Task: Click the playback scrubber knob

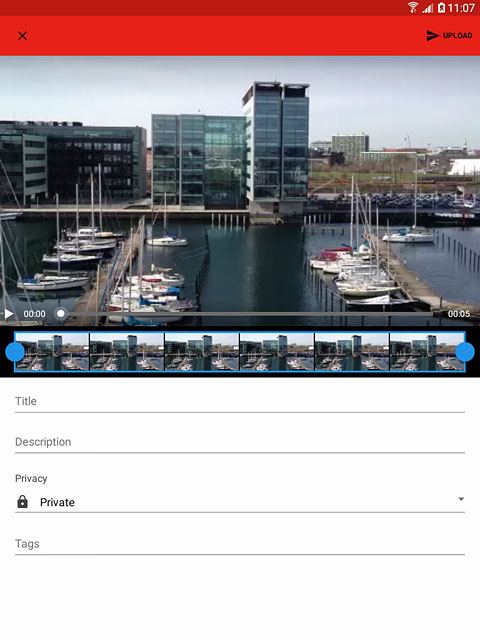Action: 61,313
